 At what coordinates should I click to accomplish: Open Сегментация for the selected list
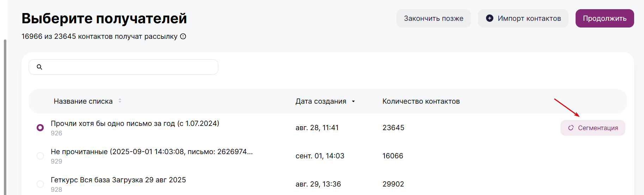pyautogui.click(x=593, y=128)
